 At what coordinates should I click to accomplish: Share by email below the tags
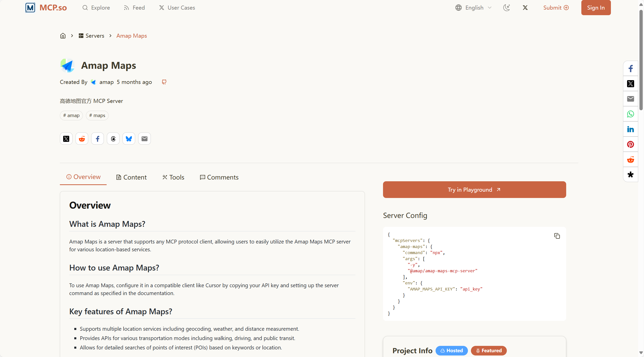145,139
